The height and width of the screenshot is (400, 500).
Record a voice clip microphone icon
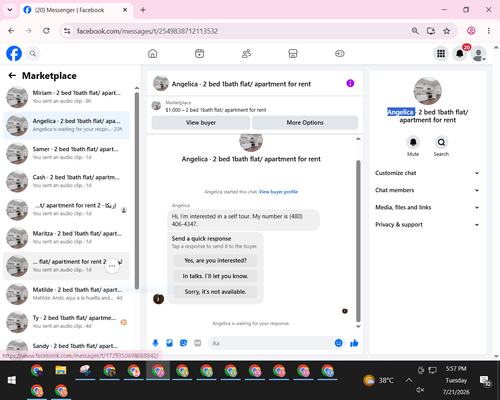[155, 343]
